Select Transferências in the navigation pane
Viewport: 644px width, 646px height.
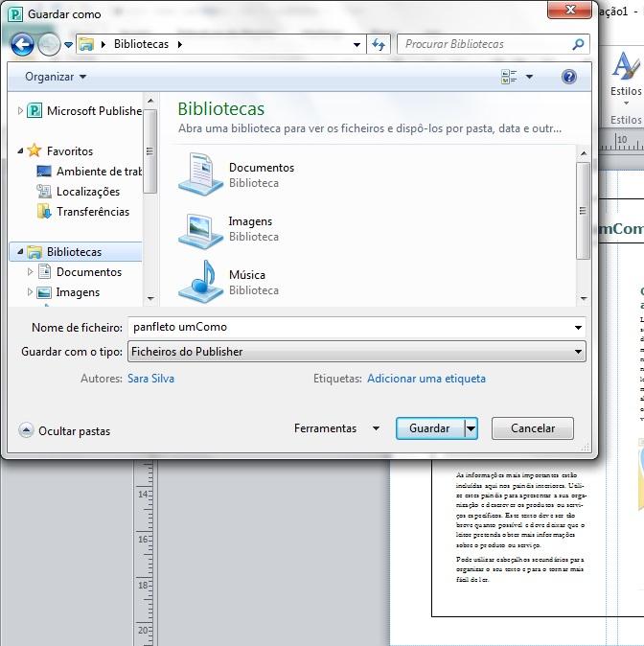92,212
